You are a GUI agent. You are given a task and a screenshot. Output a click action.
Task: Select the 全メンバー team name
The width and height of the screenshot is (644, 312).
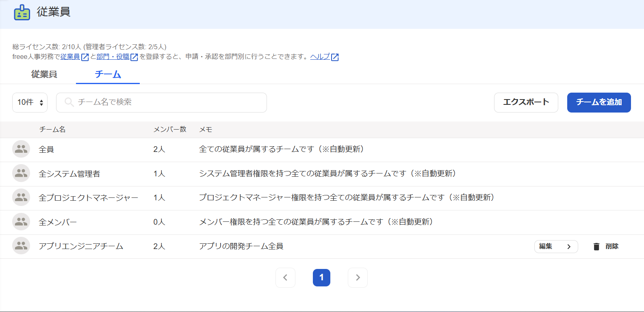(x=58, y=222)
